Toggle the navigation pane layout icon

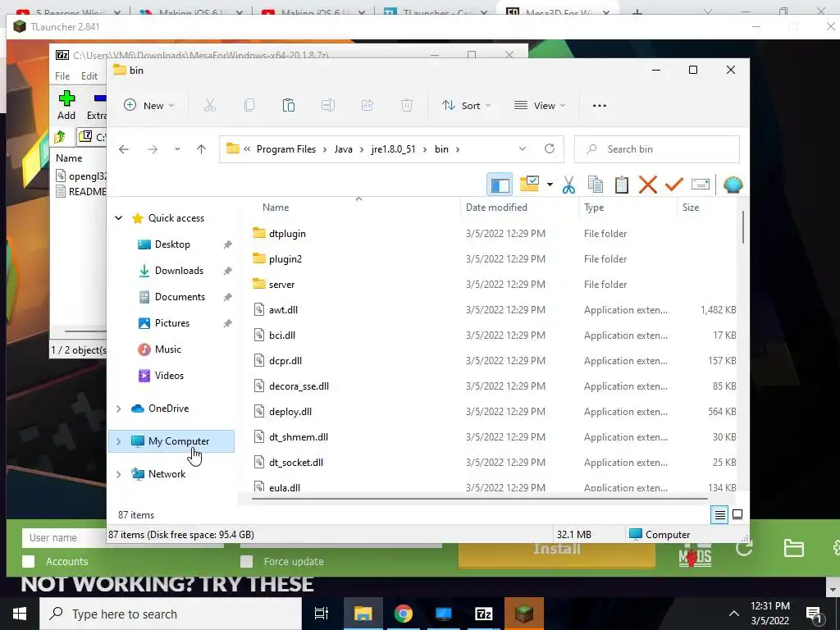pyautogui.click(x=500, y=185)
